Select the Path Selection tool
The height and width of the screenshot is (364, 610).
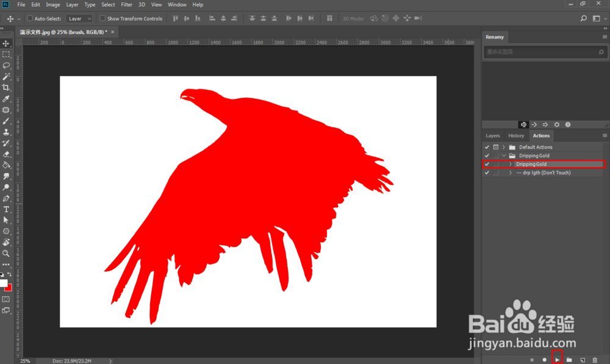point(6,220)
